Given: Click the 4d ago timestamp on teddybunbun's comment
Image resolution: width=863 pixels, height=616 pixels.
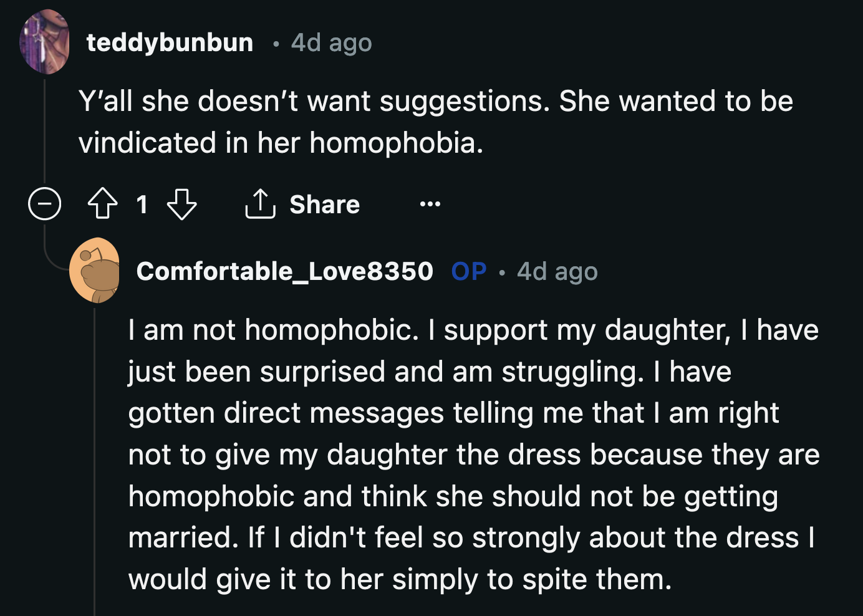Looking at the screenshot, I should tap(330, 42).
